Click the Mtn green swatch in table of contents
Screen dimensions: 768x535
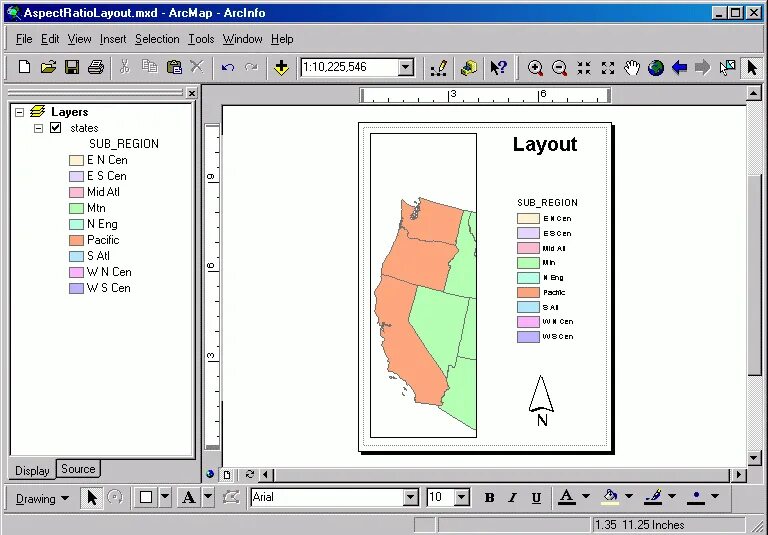tap(76, 209)
